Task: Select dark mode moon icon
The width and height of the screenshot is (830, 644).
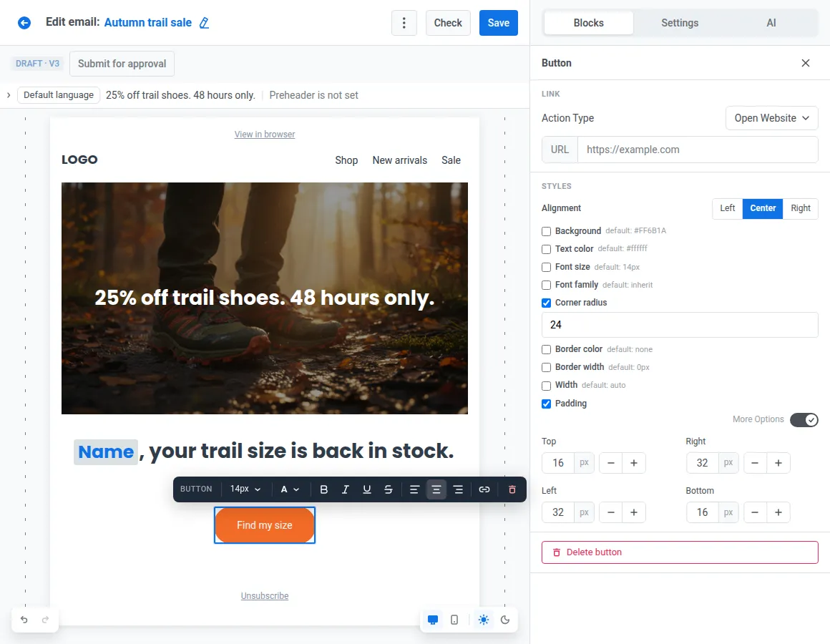Action: [505, 620]
